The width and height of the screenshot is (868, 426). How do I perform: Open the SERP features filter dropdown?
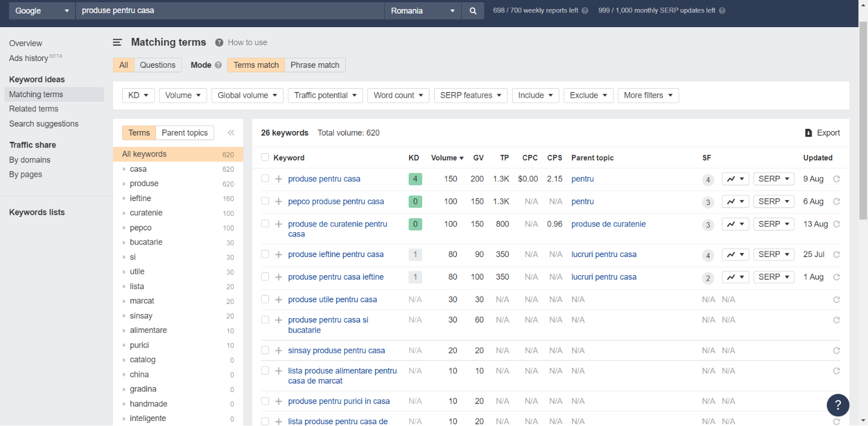(x=471, y=95)
